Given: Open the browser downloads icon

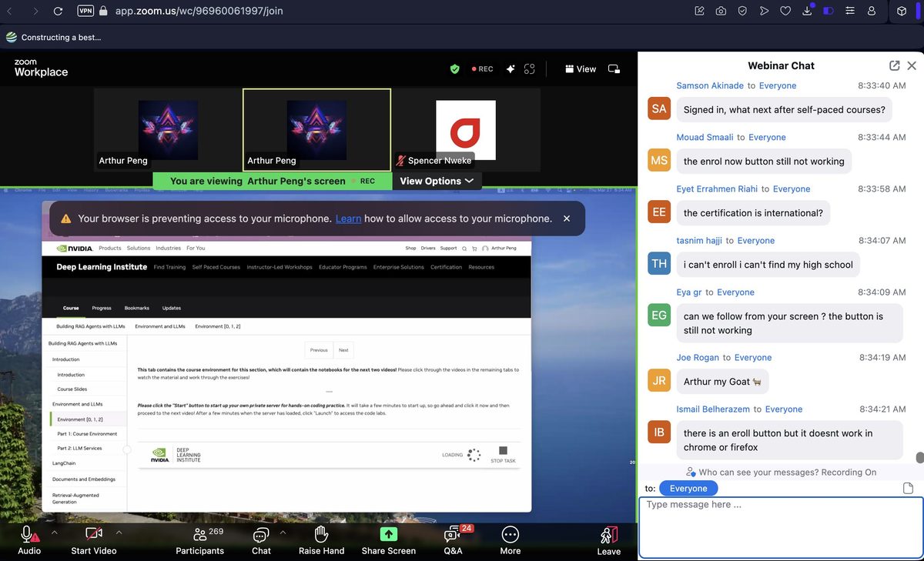Looking at the screenshot, I should point(808,11).
